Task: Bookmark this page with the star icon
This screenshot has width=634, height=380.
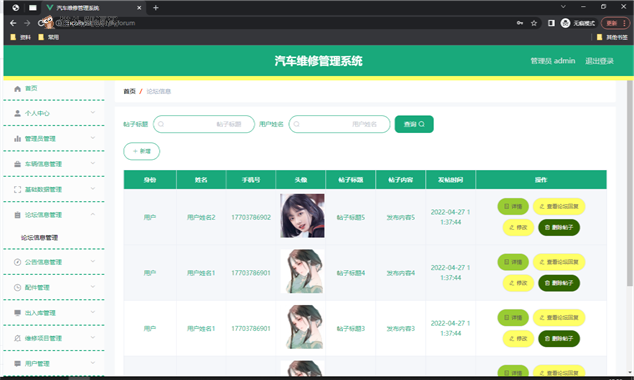Action: click(534, 23)
